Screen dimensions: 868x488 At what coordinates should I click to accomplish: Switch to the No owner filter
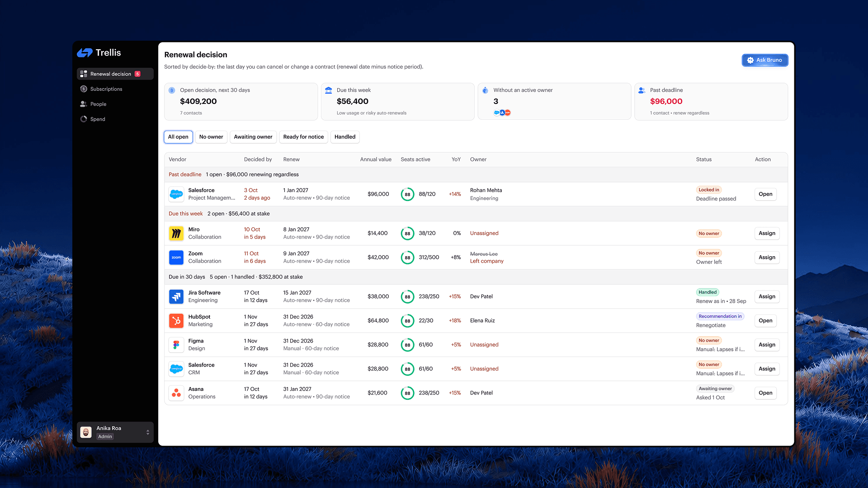(x=211, y=137)
